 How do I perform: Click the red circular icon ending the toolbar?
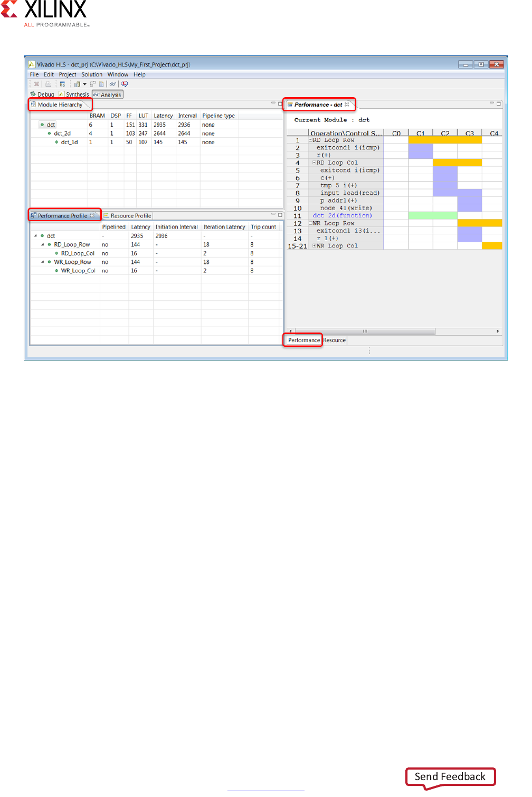[125, 84]
